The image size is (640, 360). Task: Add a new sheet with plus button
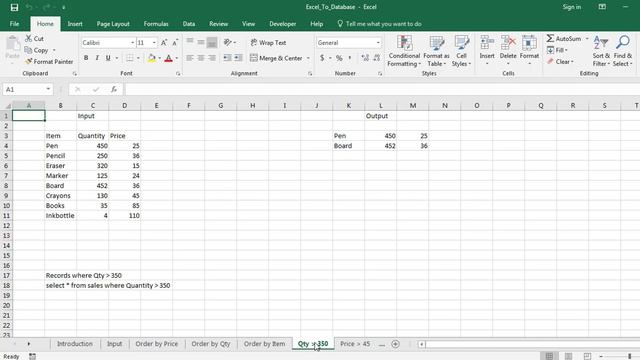395,344
